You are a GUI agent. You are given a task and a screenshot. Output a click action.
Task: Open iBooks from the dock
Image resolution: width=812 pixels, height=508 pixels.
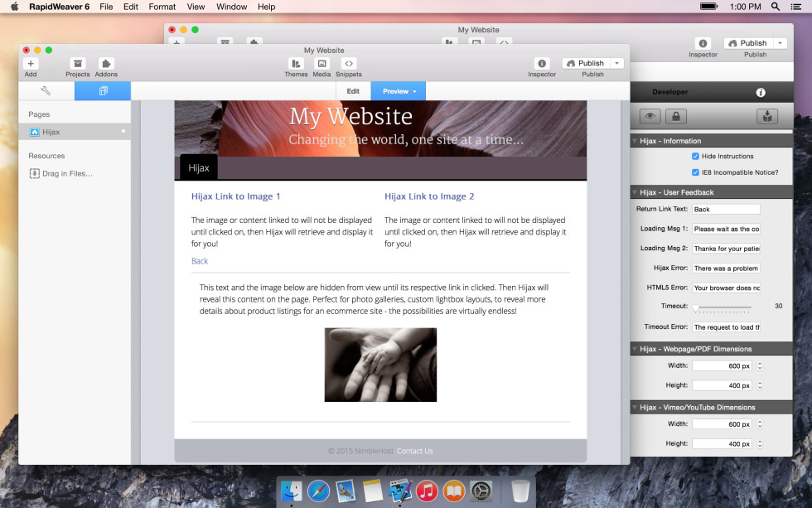[454, 491]
